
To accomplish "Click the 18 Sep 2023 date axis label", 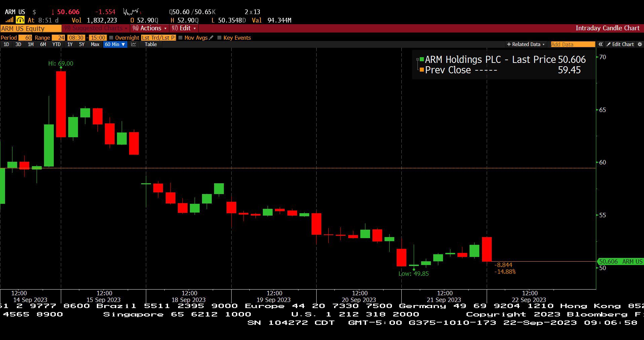I will [189, 300].
